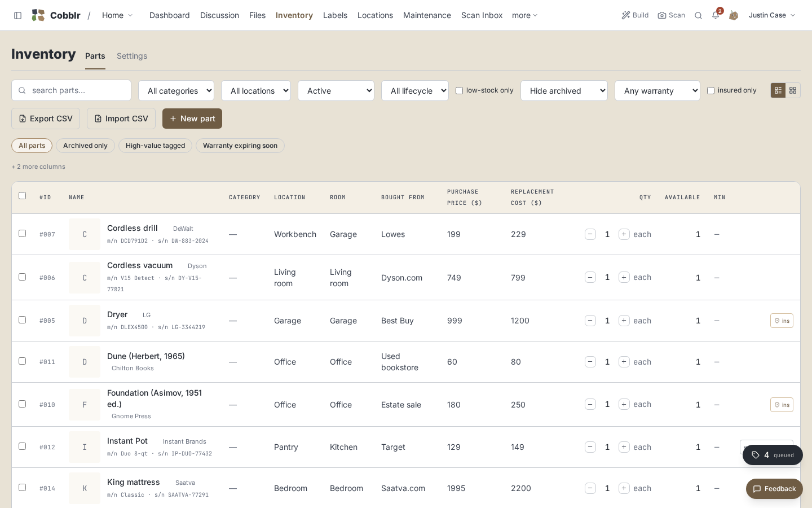
Task: Click the ins badge on Dryer row
Action: (x=782, y=321)
